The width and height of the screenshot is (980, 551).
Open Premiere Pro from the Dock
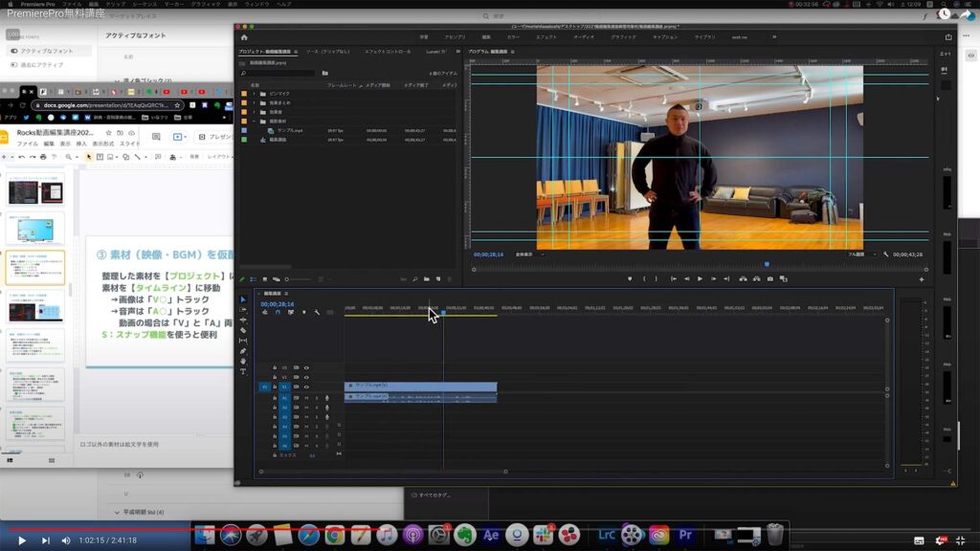(x=685, y=536)
